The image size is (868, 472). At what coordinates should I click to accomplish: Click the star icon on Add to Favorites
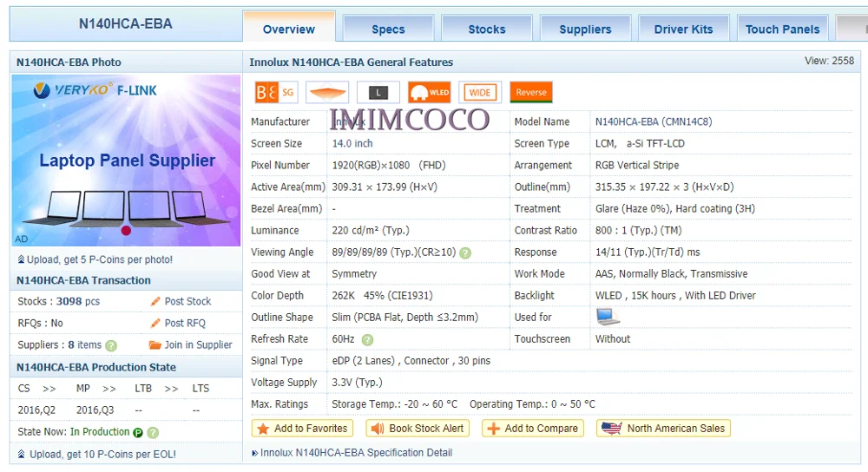click(263, 429)
